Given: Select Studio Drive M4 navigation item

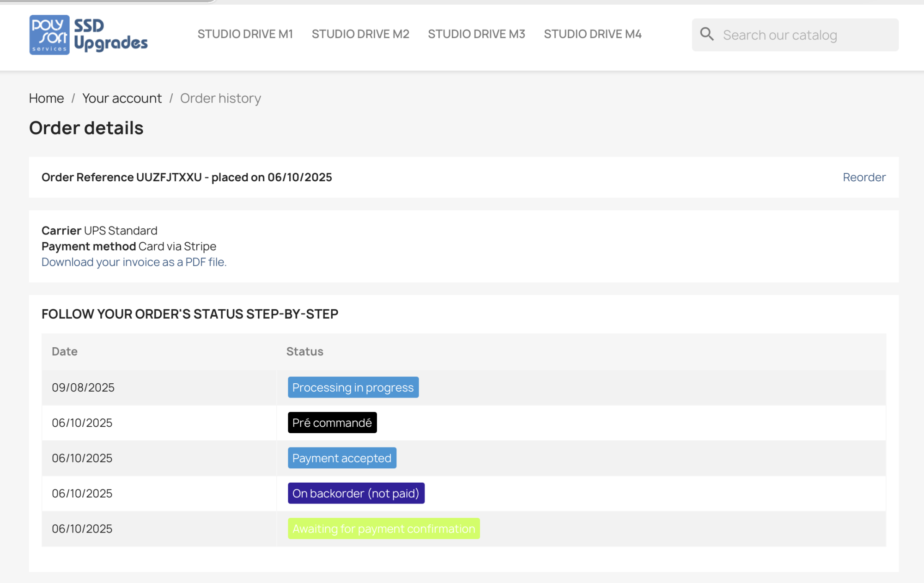Looking at the screenshot, I should point(592,34).
